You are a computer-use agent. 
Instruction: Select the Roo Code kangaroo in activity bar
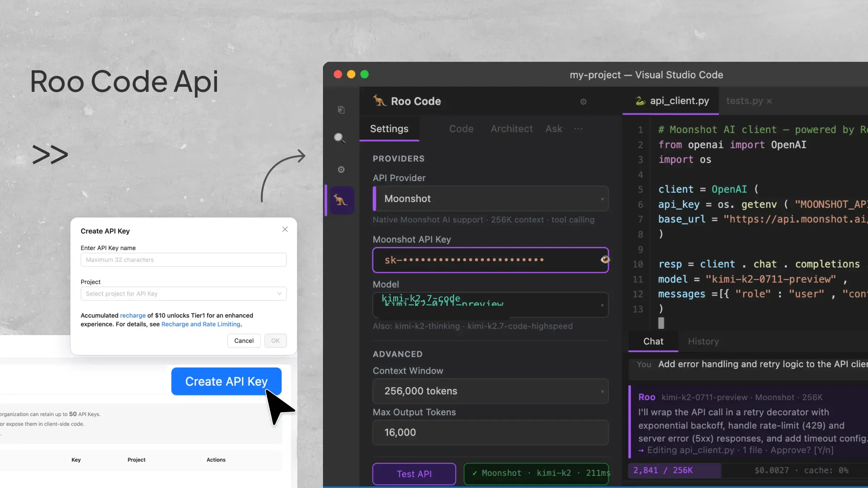(341, 200)
